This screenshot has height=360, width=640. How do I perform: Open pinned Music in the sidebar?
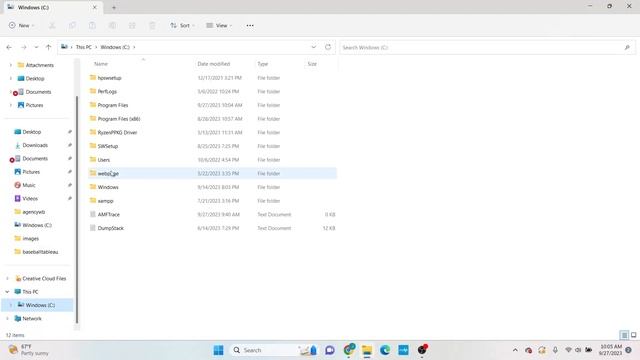click(x=29, y=185)
